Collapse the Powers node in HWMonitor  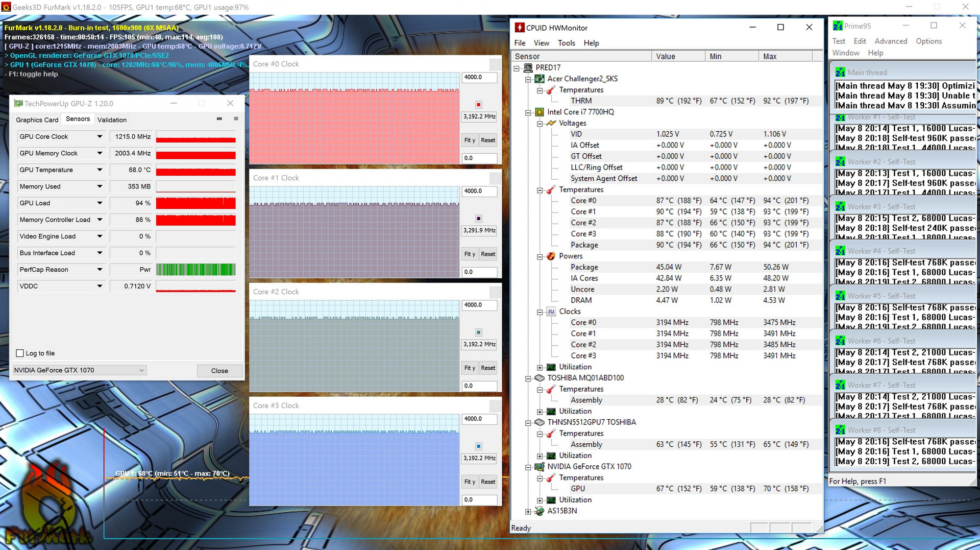[x=540, y=256]
